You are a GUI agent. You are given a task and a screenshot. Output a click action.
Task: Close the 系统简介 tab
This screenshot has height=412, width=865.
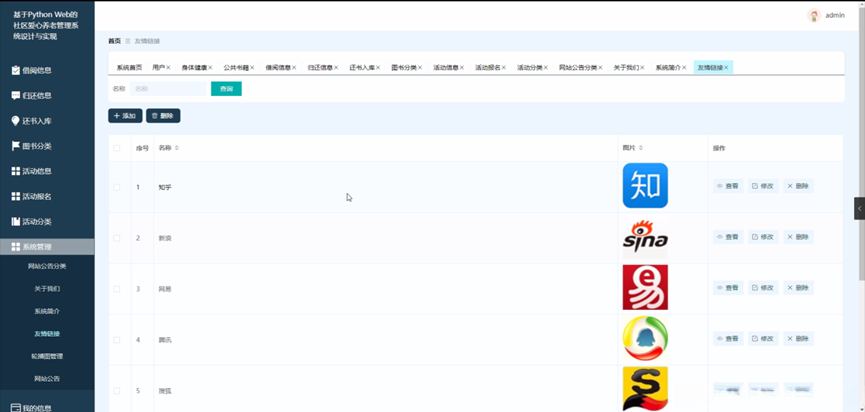(x=684, y=68)
